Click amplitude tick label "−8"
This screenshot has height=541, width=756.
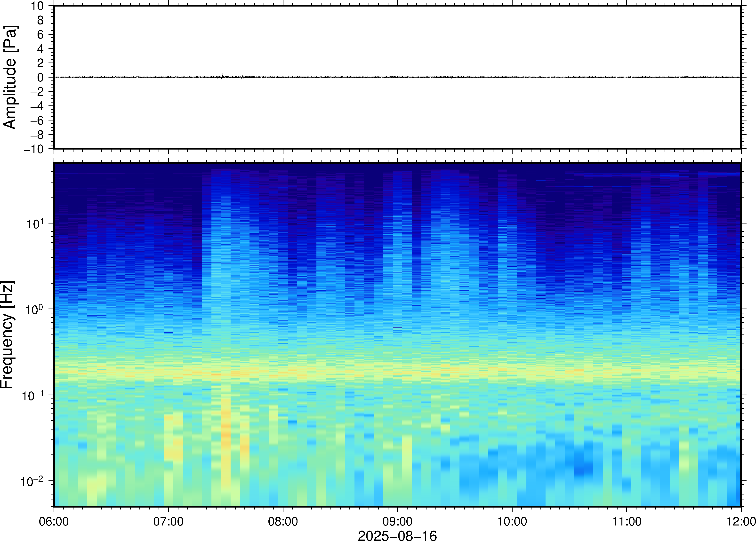[37, 135]
